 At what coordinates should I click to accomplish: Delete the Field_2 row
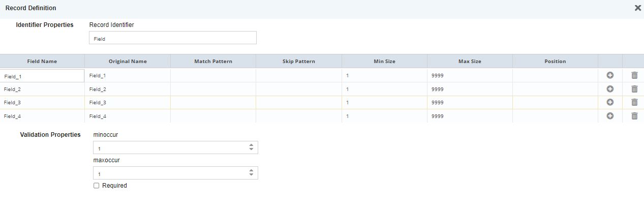634,89
